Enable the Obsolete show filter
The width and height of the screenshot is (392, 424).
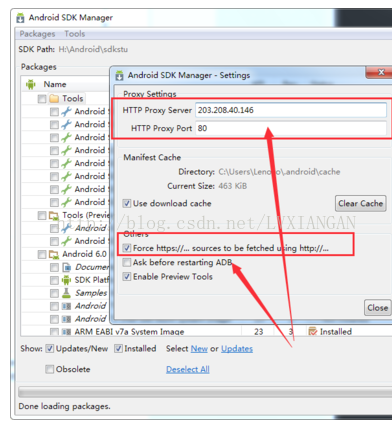(49, 369)
